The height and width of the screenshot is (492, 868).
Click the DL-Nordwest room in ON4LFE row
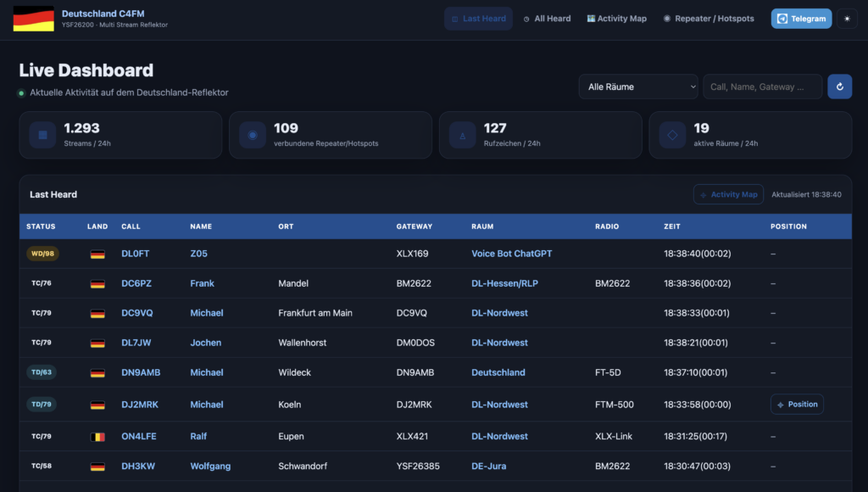500,436
